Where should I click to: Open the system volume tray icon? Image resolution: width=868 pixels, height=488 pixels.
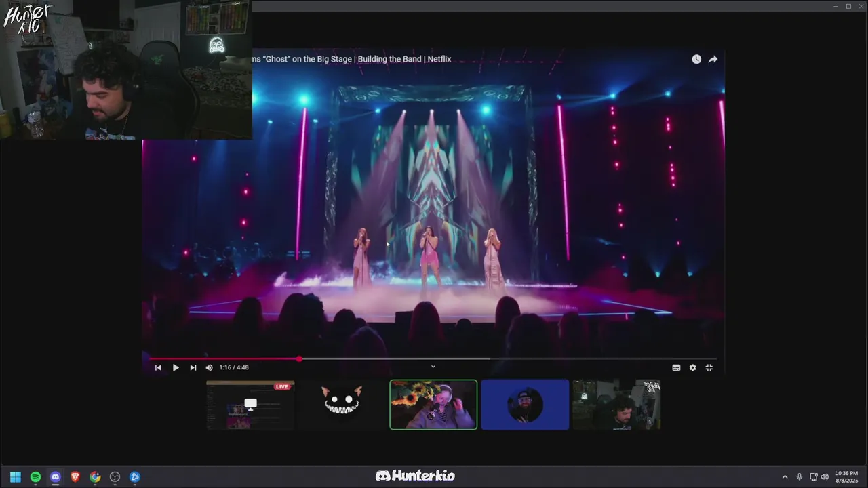(x=825, y=476)
